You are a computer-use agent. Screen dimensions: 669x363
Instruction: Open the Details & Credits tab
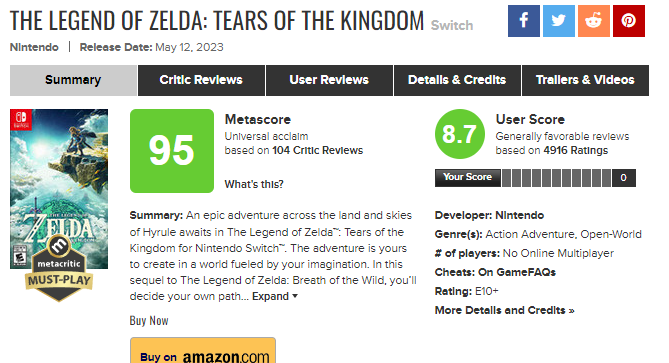click(457, 80)
